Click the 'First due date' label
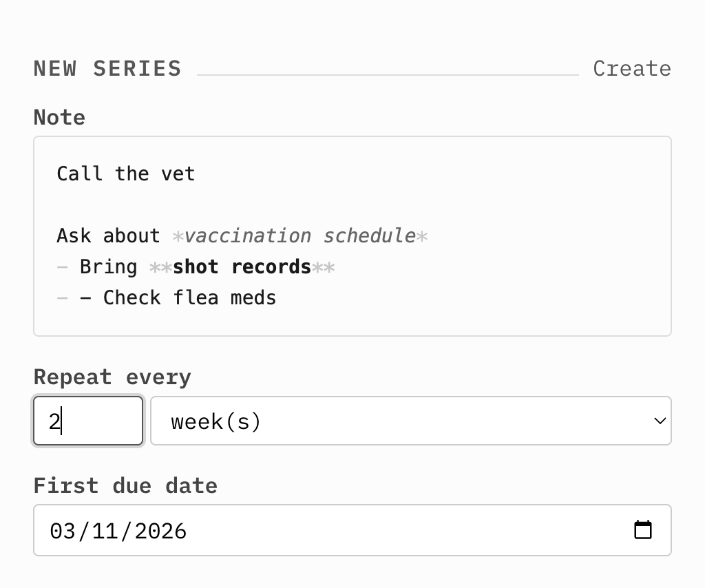 125,485
